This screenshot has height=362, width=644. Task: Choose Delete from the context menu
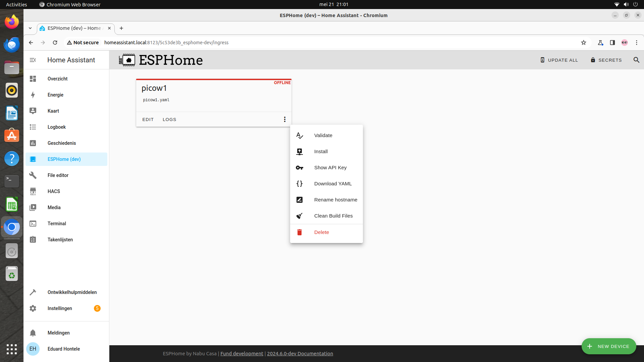(x=326, y=232)
